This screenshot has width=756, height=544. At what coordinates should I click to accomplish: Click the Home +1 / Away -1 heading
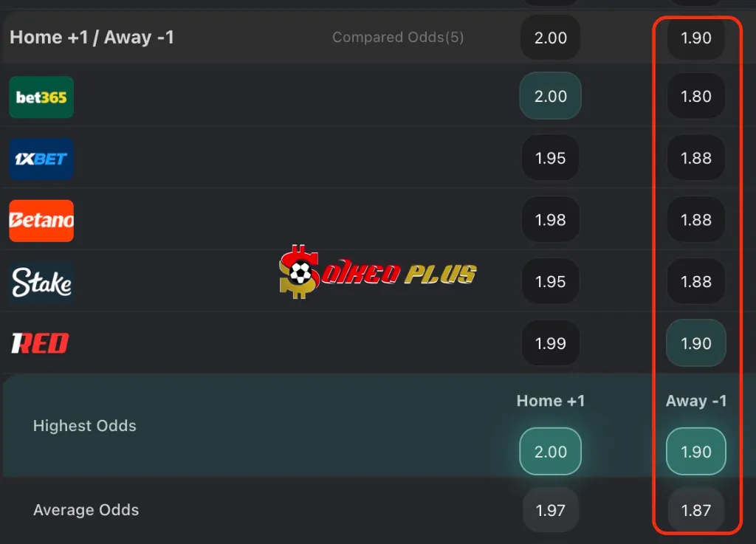[x=92, y=37]
